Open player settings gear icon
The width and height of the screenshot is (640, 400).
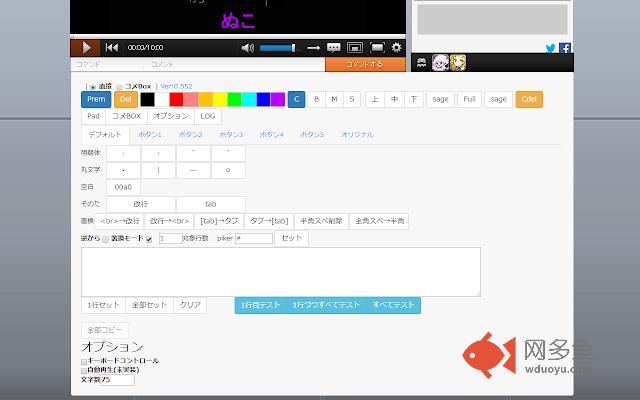[396, 48]
